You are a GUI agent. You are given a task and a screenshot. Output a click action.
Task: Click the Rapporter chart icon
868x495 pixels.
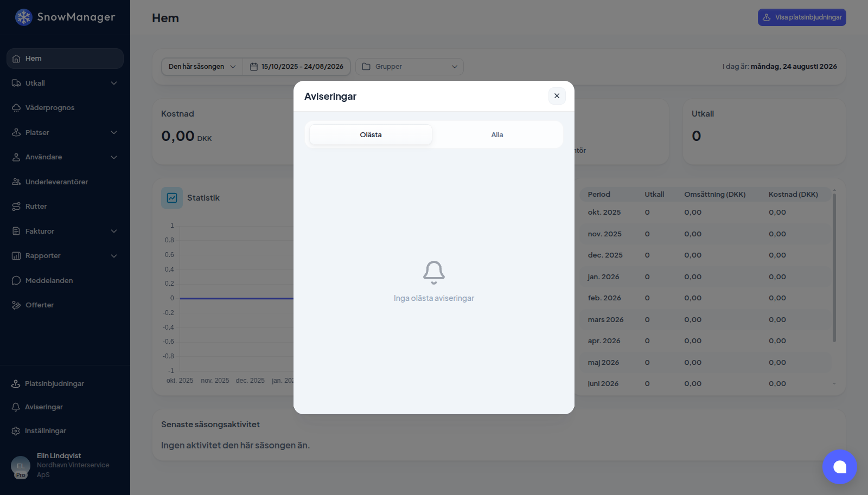coord(16,256)
